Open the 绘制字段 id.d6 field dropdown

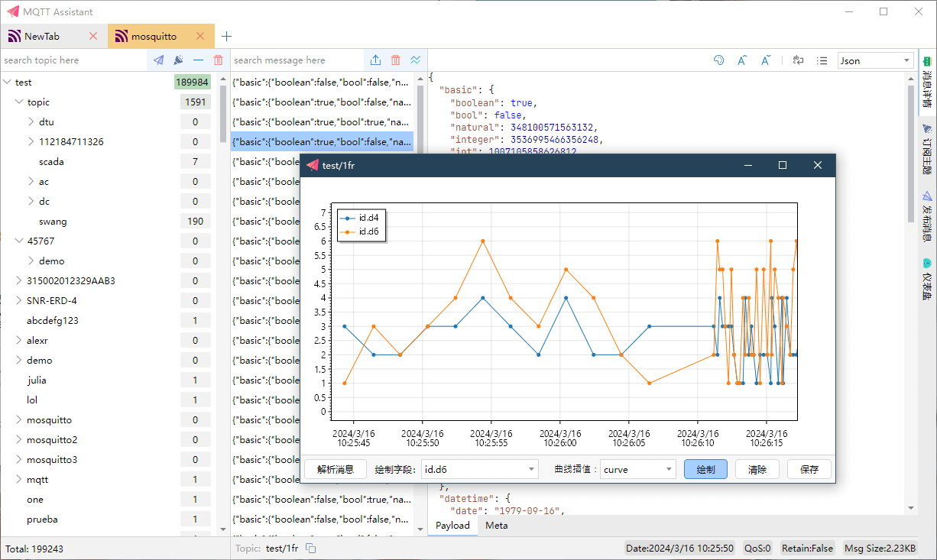(x=479, y=469)
